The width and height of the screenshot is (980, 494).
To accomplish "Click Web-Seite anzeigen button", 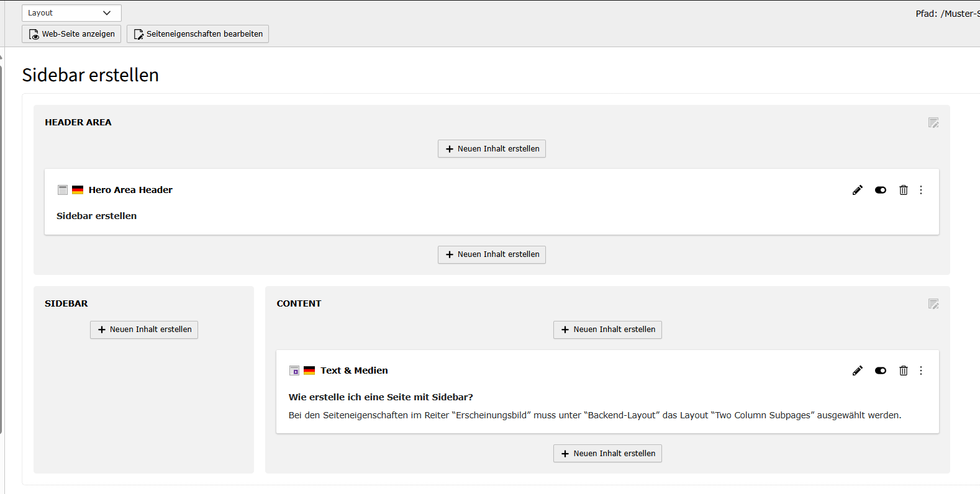I will click(71, 34).
